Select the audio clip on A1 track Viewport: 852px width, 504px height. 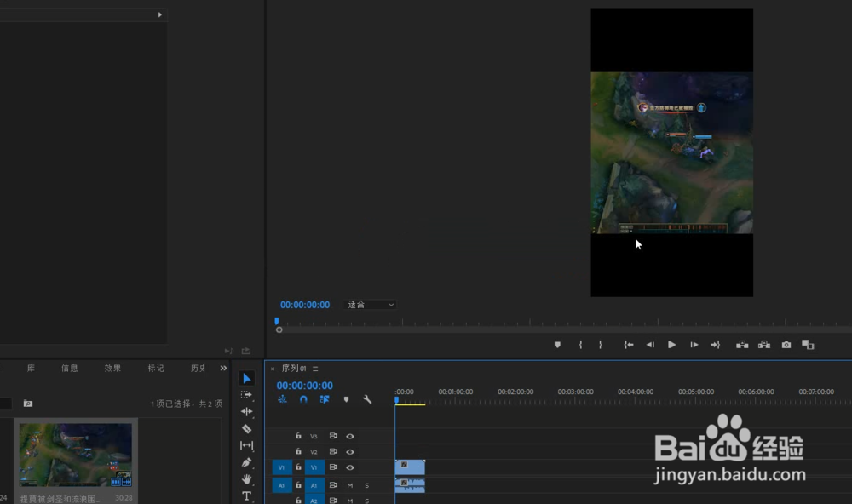(411, 485)
